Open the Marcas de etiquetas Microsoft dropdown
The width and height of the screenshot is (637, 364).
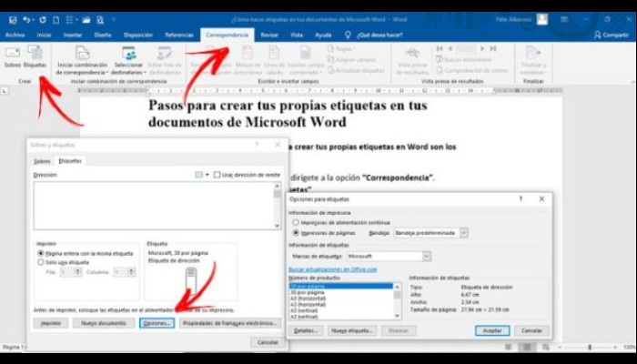pyautogui.click(x=426, y=257)
